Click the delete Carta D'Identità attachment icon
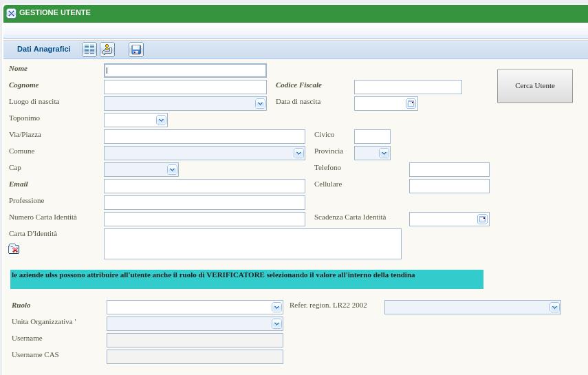This screenshot has height=375, width=588. click(x=14, y=249)
